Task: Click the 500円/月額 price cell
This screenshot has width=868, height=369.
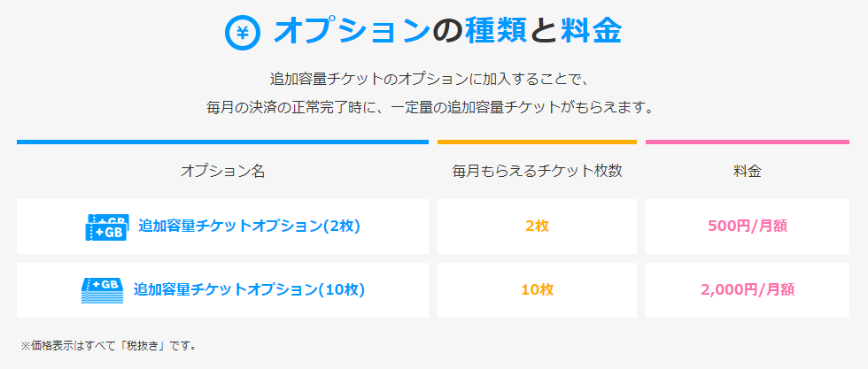Action: pyautogui.click(x=748, y=227)
